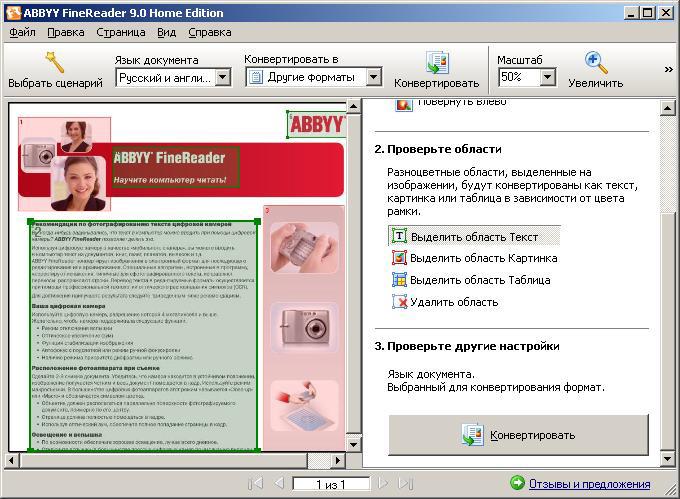
Task: Click the Выбрать сценарий wand icon
Action: pos(55,62)
